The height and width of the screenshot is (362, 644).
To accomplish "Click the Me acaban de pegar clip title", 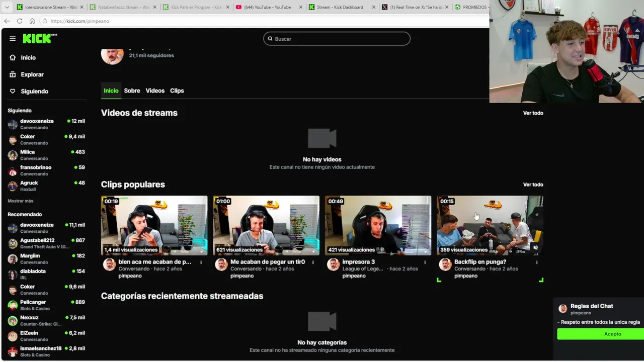I will 267,262.
